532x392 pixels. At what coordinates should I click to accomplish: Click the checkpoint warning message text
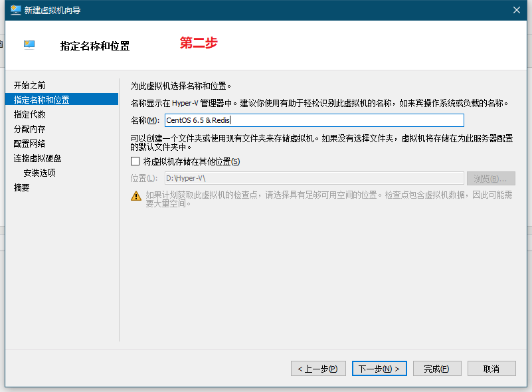tap(329, 199)
